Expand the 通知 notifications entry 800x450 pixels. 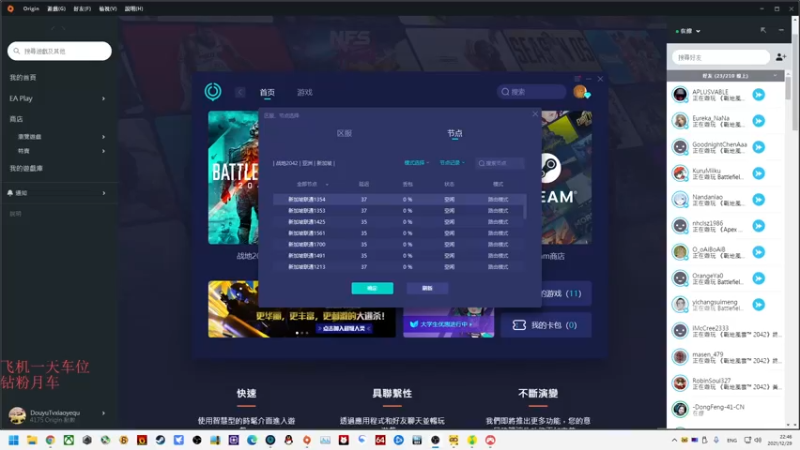click(x=104, y=193)
